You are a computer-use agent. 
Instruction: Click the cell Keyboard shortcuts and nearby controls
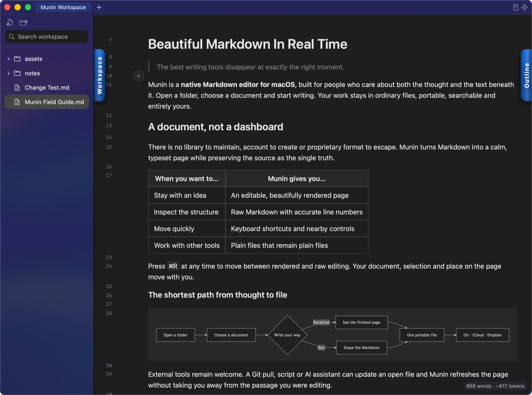tap(297, 229)
